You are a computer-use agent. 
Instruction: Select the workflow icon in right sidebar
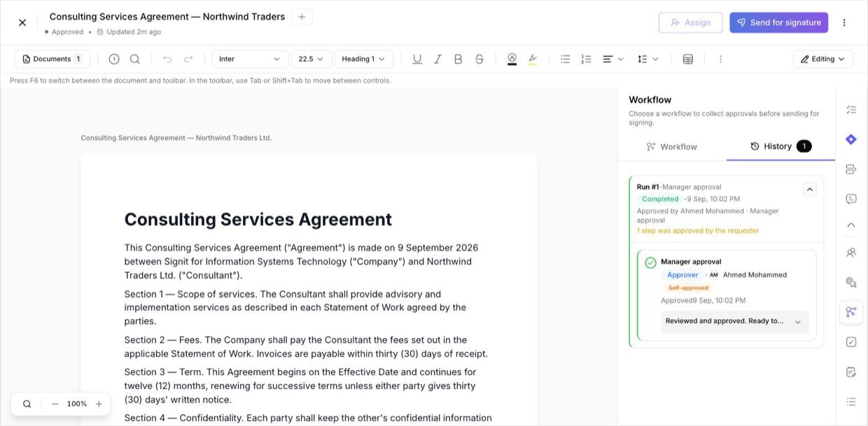[x=851, y=312]
